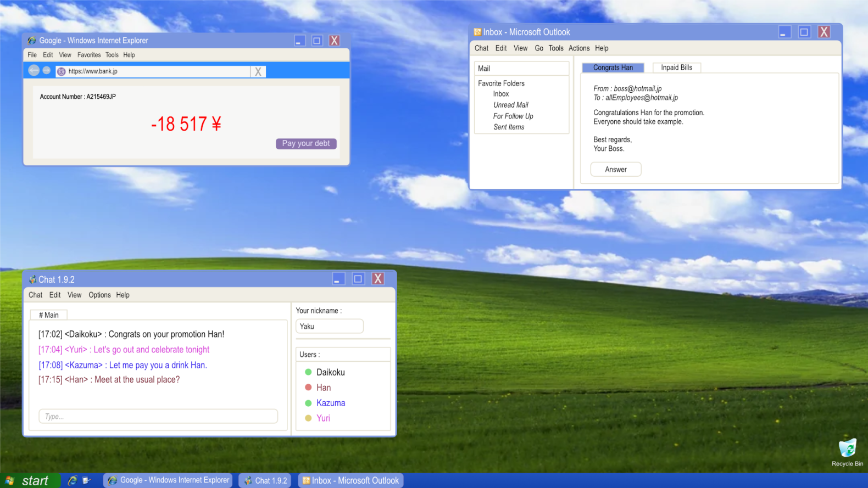Close the Outlook Inbox window

tap(824, 32)
